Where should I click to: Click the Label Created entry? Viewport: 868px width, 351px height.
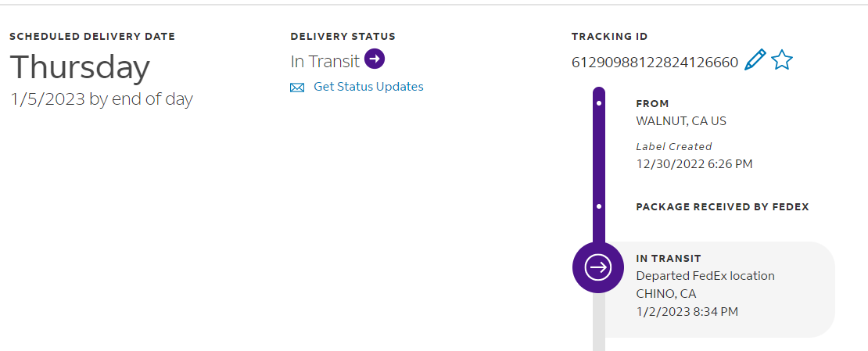pyautogui.click(x=673, y=146)
